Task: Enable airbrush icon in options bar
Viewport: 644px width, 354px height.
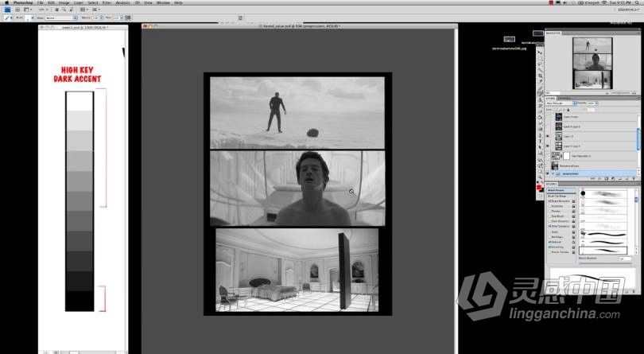Action: point(128,18)
